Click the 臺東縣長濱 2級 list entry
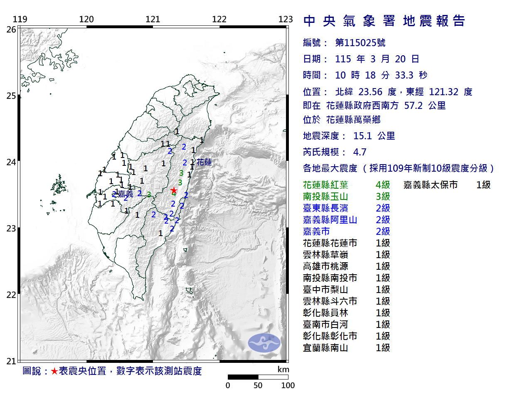 [x=346, y=208]
